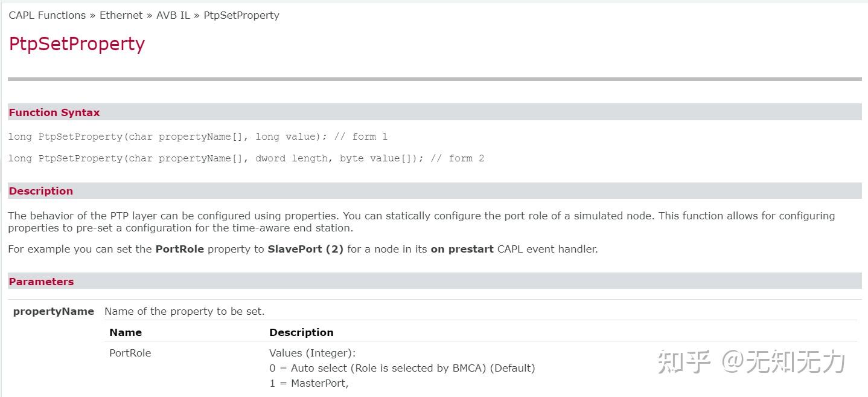This screenshot has height=397, width=868.
Task: Select the PortRole cell in the Name column
Action: pos(130,353)
